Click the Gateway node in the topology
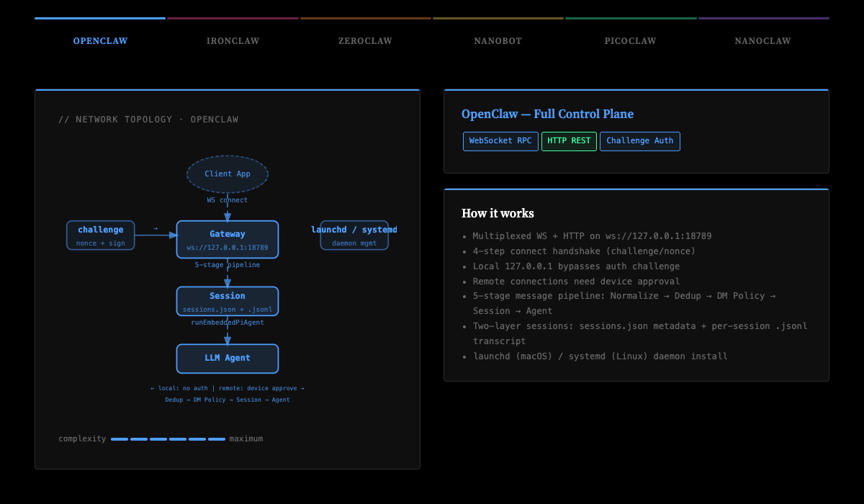864x504 pixels. pyautogui.click(x=228, y=239)
